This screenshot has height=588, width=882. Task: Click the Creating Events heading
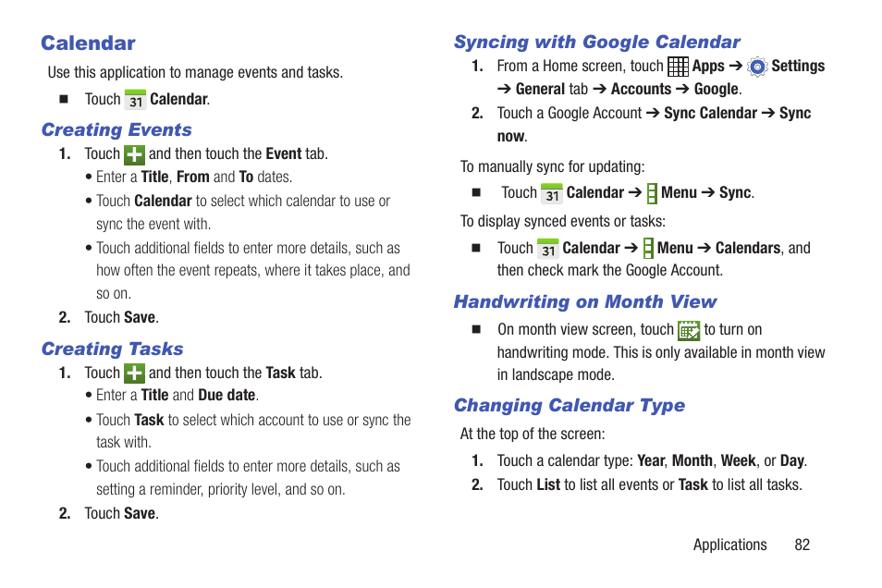(116, 130)
